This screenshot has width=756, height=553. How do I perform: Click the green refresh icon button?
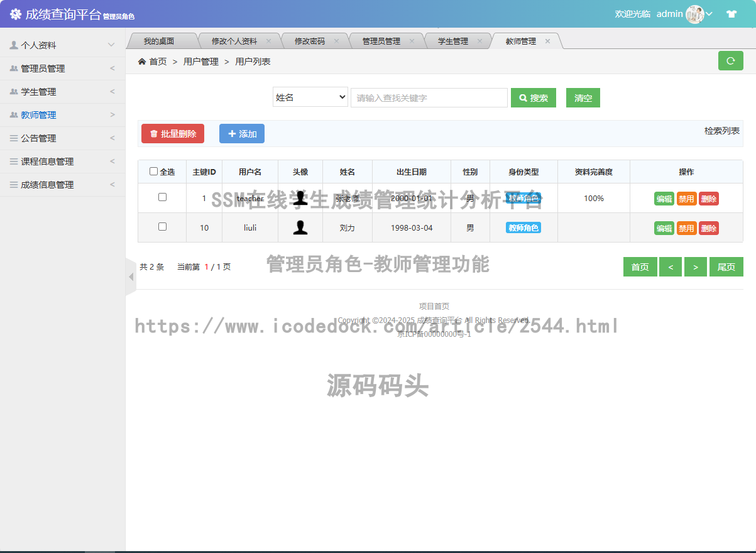[730, 61]
